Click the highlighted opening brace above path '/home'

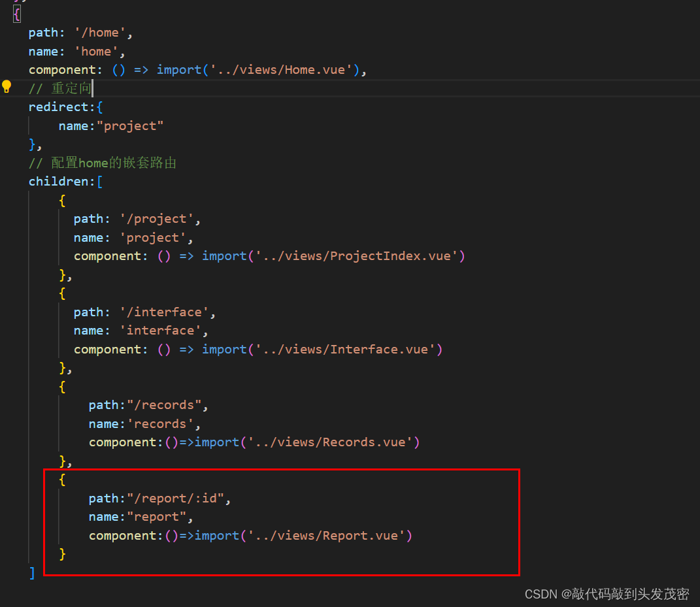17,14
